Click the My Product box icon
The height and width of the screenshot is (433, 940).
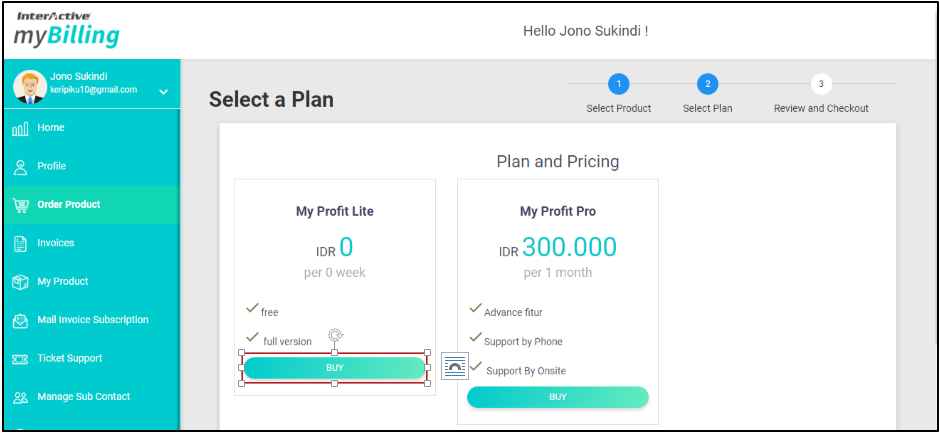click(x=20, y=282)
